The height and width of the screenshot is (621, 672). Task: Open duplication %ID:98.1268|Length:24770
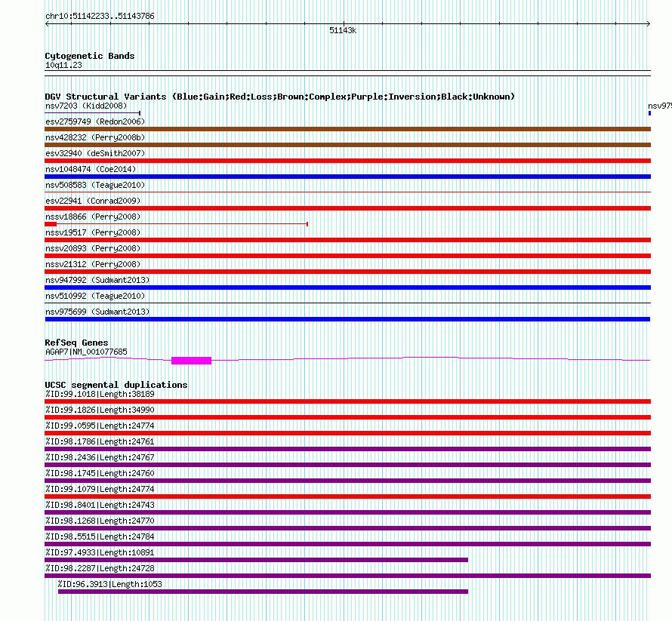[100, 521]
